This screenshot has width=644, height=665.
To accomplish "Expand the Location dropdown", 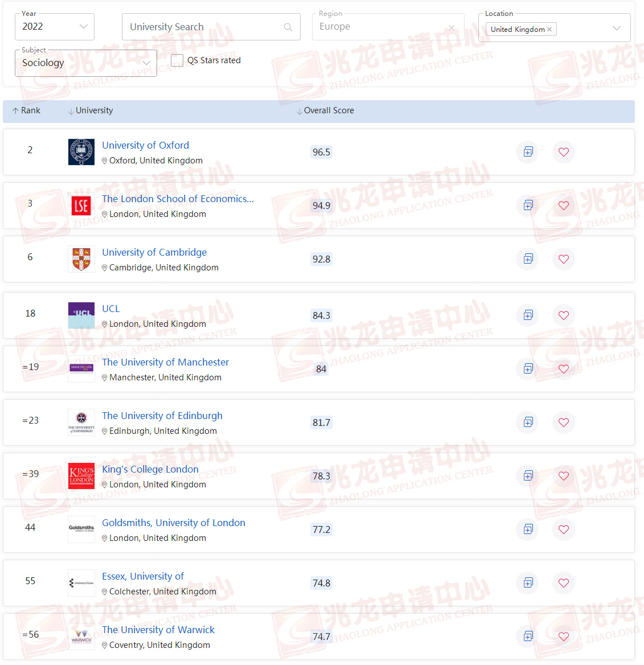I will [x=617, y=27].
